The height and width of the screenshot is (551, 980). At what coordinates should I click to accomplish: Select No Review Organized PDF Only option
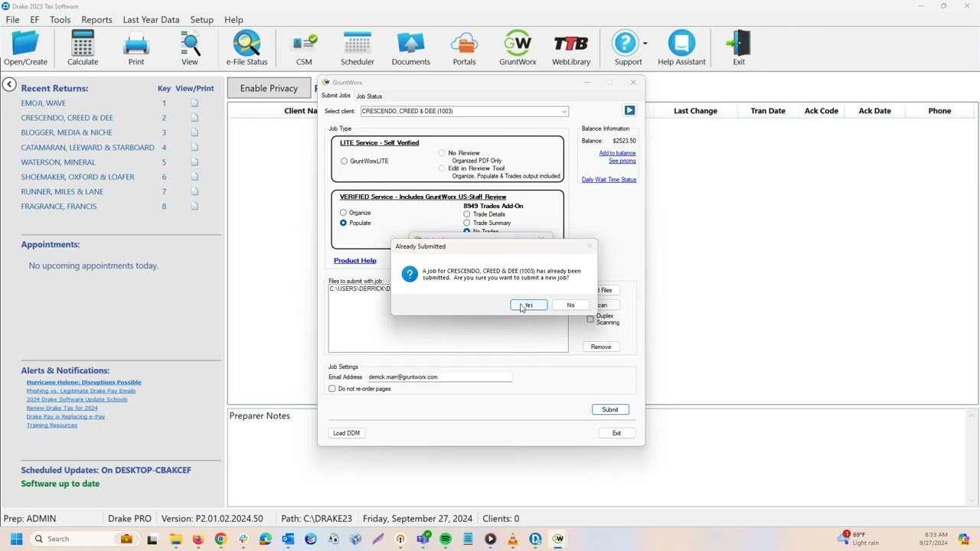click(442, 153)
